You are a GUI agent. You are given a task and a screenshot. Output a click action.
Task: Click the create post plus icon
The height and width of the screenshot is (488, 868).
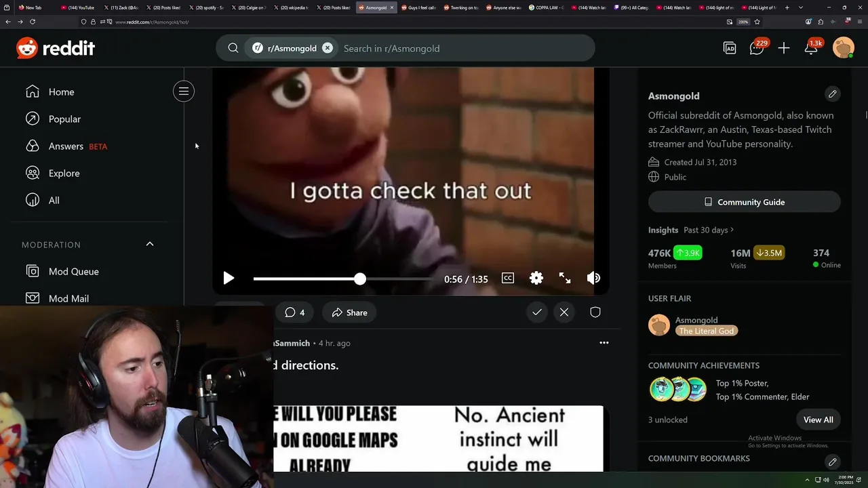point(784,48)
